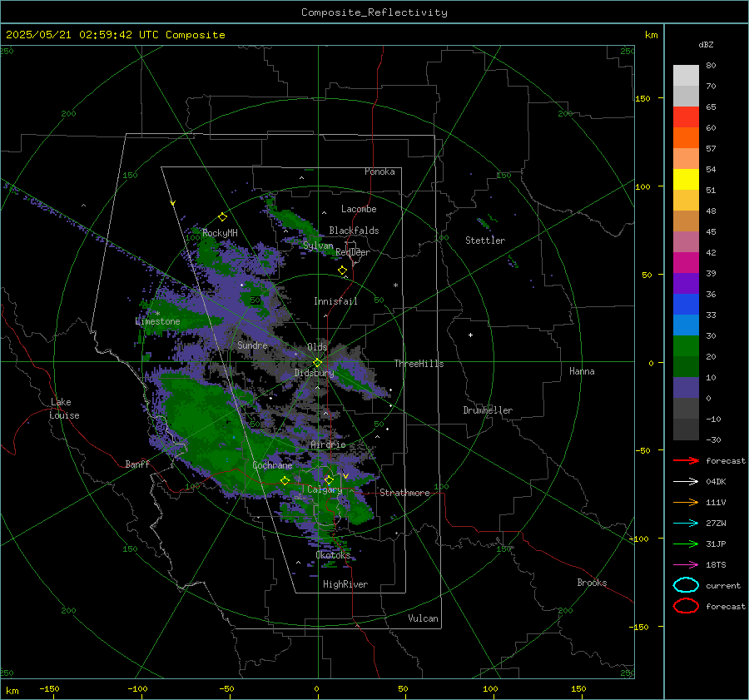Click the blue 36 dBZ color swatch
The width and height of the screenshot is (749, 700).
coord(686,305)
